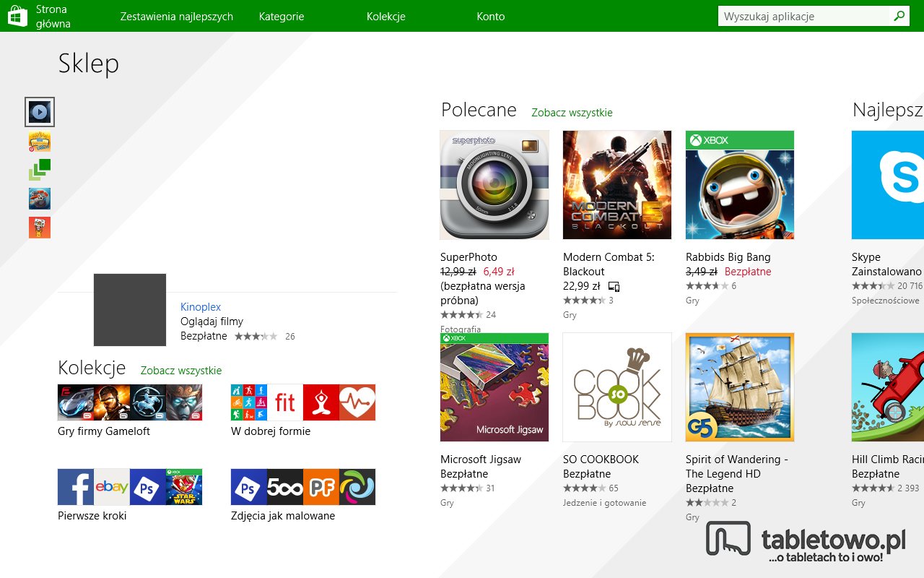Open Rabbids Big Bang game tile
Image resolution: width=924 pixels, height=578 pixels.
(740, 185)
